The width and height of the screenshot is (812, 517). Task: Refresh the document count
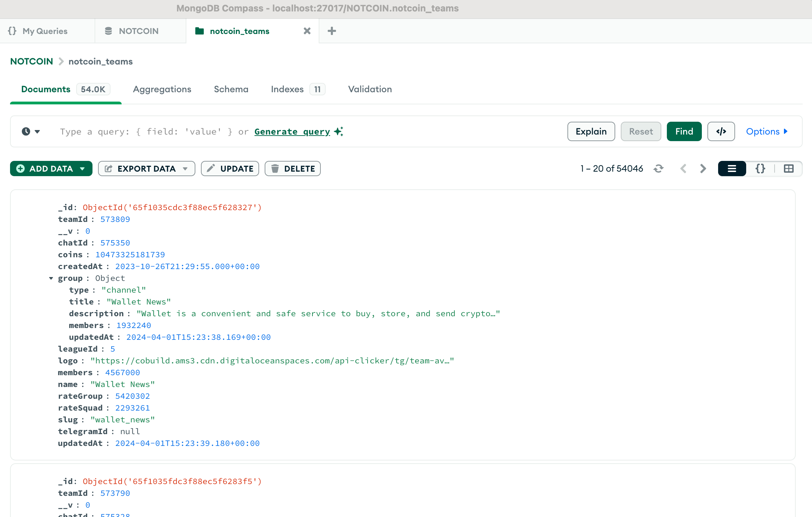658,169
